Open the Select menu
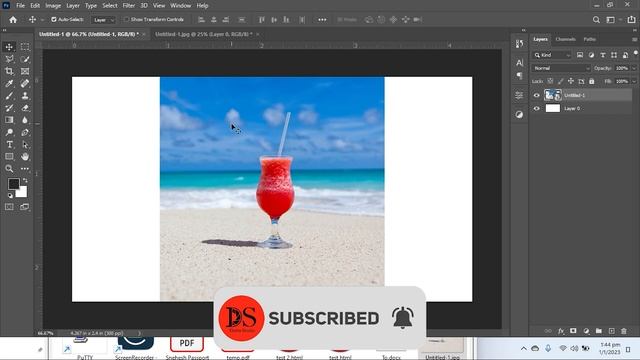The image size is (640, 360). [109, 6]
